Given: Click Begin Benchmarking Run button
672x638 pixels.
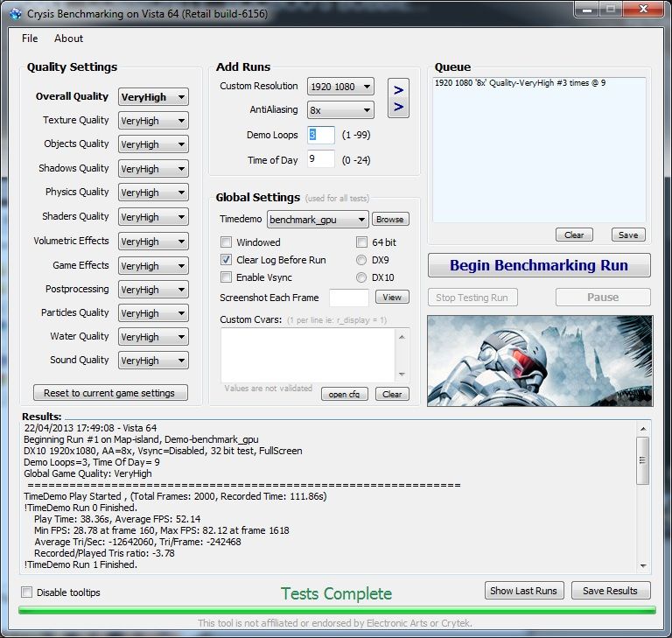Looking at the screenshot, I should click(539, 265).
